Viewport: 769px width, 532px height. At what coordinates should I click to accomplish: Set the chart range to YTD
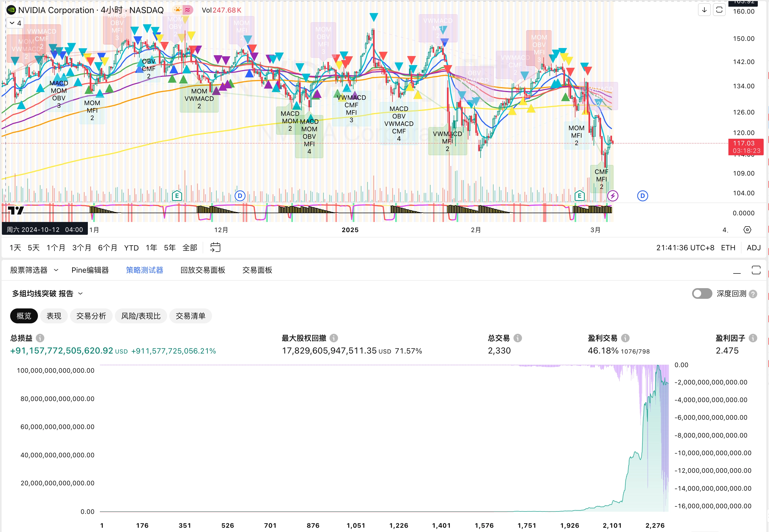(x=131, y=248)
